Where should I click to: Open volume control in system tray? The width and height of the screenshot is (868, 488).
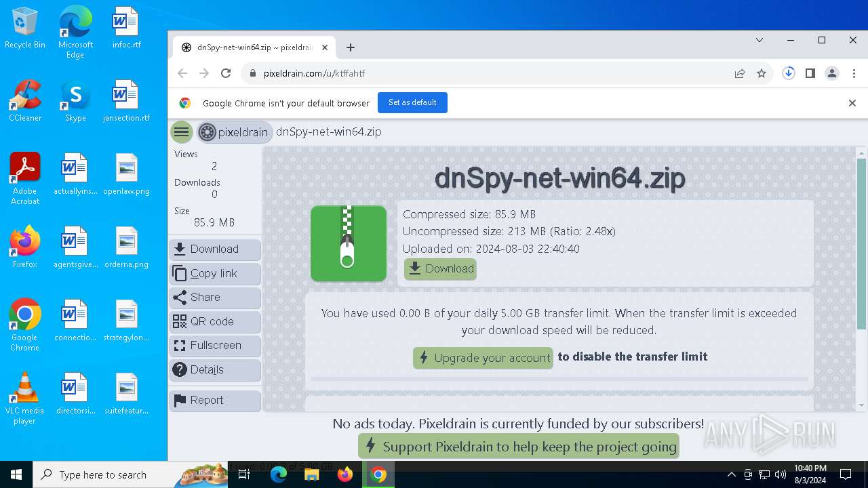point(781,474)
